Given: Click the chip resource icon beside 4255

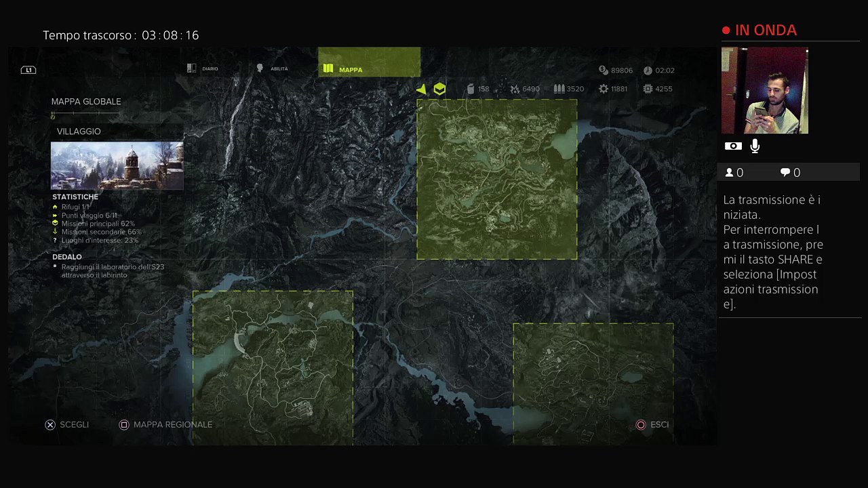Looking at the screenshot, I should 648,89.
